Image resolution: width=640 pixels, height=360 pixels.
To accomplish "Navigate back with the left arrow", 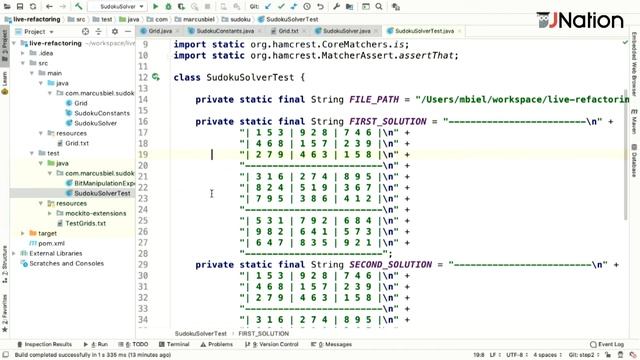I will click(49, 7).
